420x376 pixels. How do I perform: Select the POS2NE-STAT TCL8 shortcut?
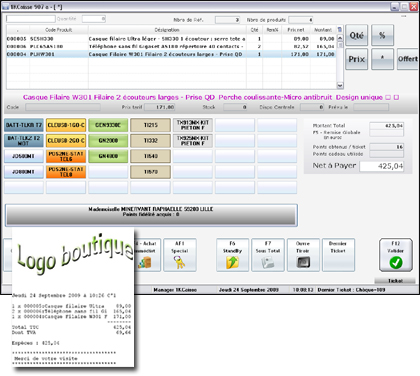(x=66, y=172)
